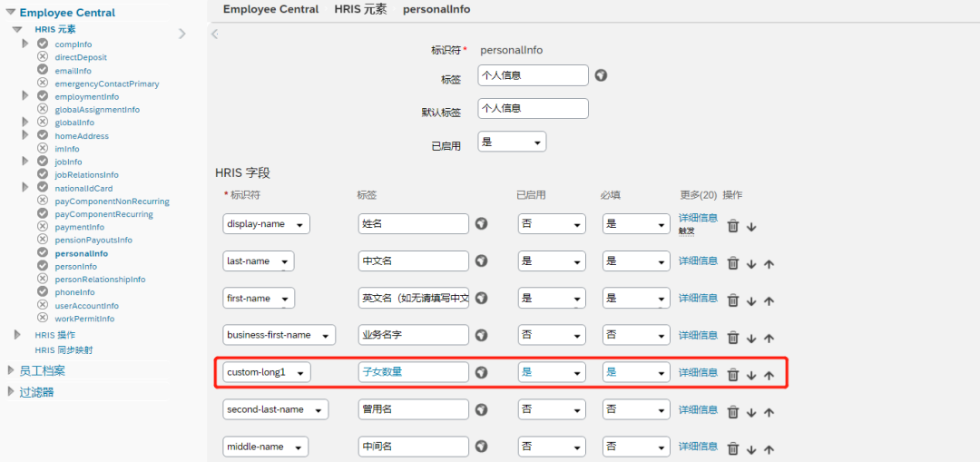The height and width of the screenshot is (462, 980).
Task: Select personInfo in HRIS tree
Action: click(x=75, y=266)
